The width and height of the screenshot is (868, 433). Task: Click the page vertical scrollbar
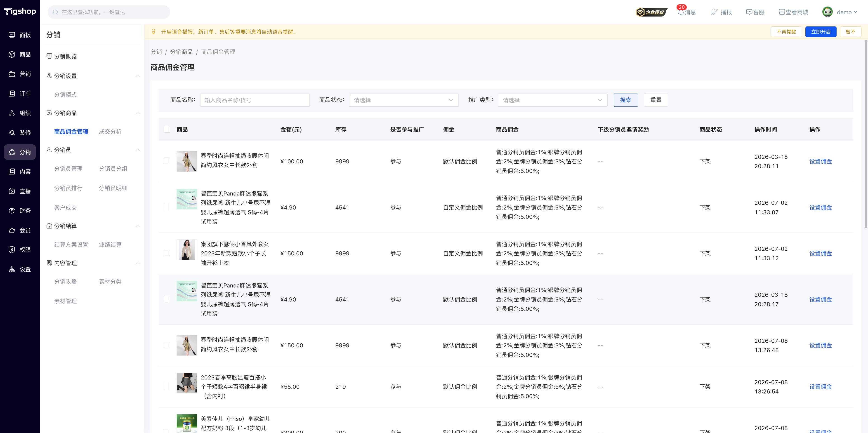(865, 135)
